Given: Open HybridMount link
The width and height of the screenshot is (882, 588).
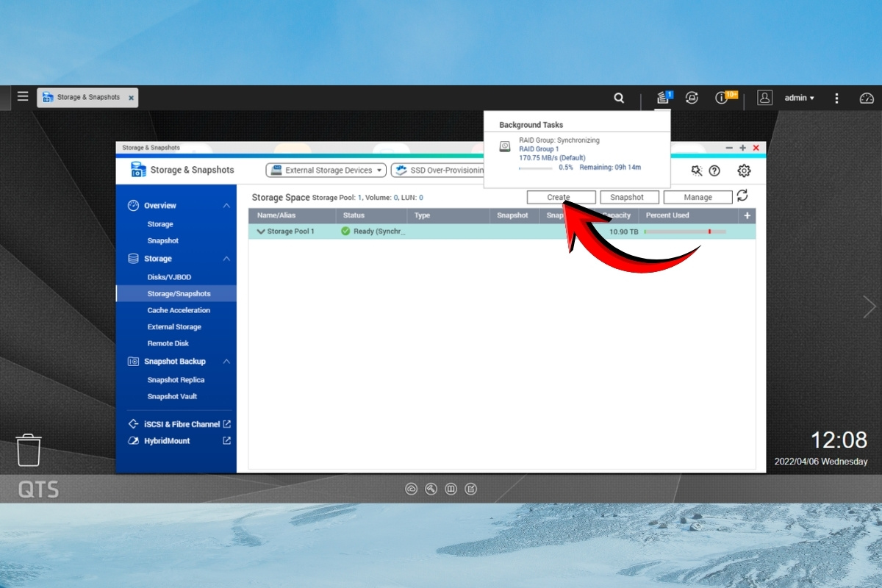Looking at the screenshot, I should [x=167, y=441].
